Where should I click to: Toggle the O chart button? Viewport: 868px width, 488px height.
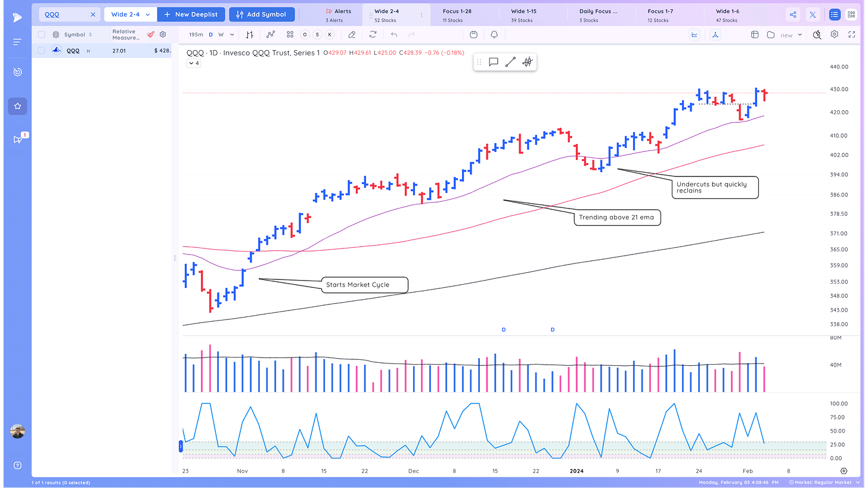(x=305, y=35)
